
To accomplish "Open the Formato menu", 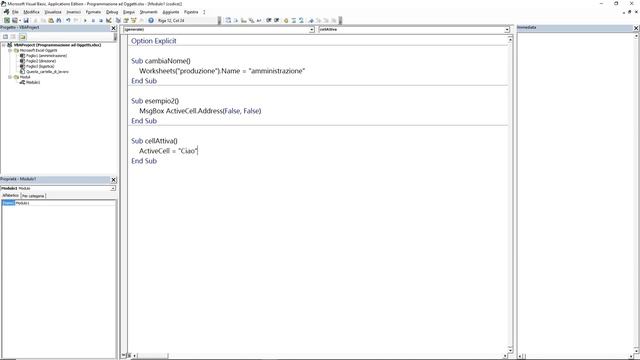I will click(93, 12).
